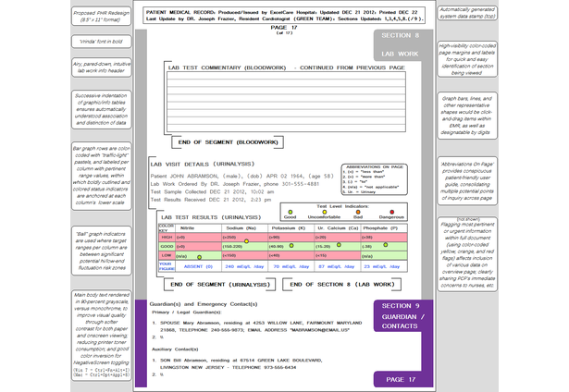Click the 'Main body text rendered' annotation

tap(101, 336)
